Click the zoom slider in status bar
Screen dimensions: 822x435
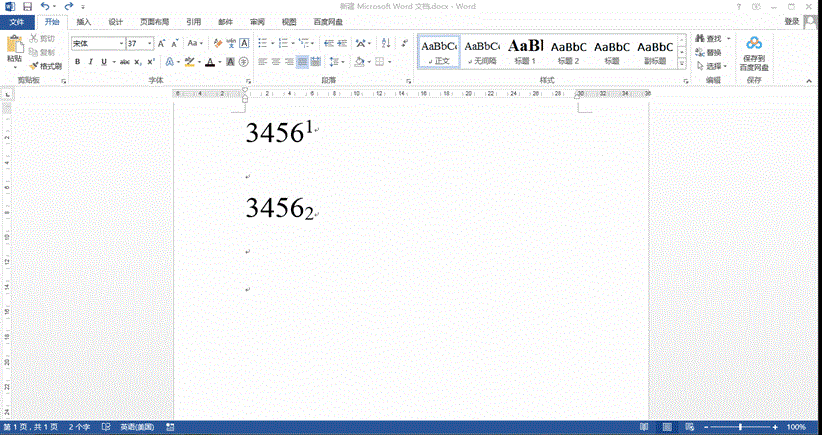tap(739, 427)
